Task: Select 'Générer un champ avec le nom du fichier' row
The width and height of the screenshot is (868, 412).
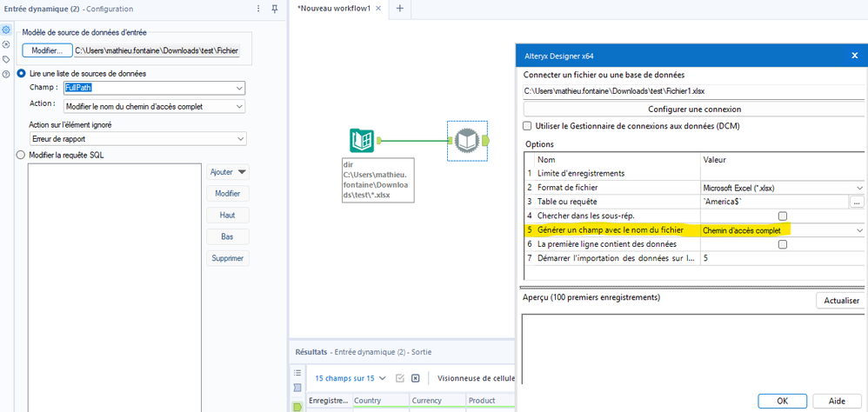Action: coord(611,230)
